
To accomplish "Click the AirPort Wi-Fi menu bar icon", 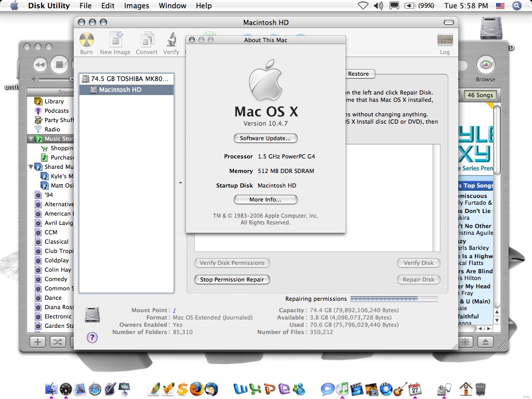I will pyautogui.click(x=363, y=6).
